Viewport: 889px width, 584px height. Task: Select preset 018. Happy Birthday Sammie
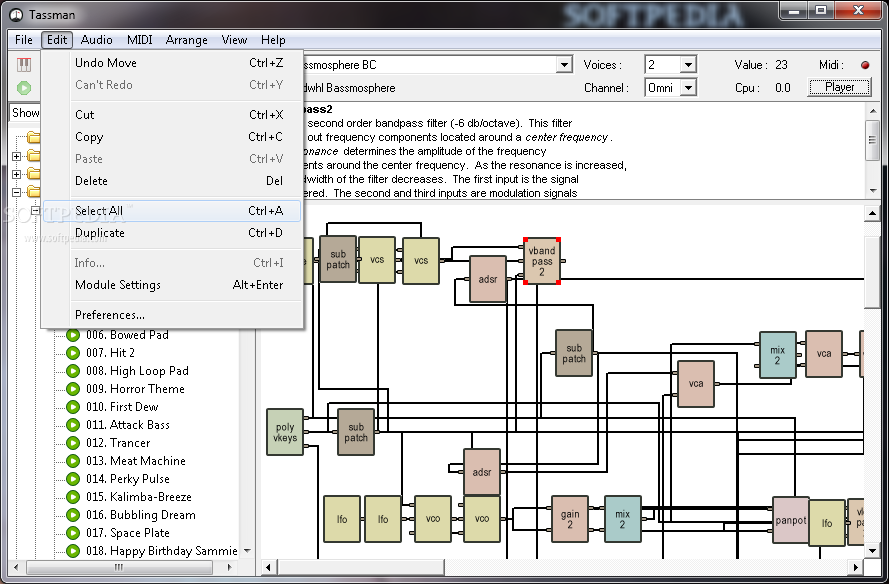[162, 551]
